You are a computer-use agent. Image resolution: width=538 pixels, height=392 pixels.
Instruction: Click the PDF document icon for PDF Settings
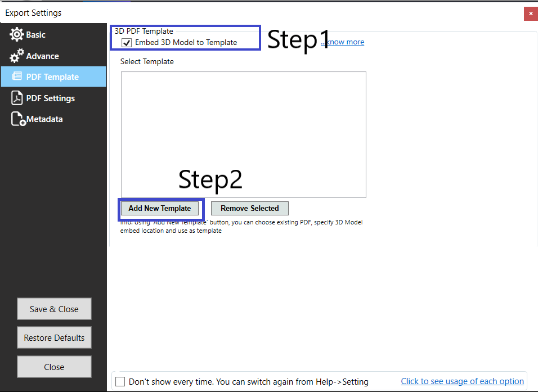click(17, 97)
